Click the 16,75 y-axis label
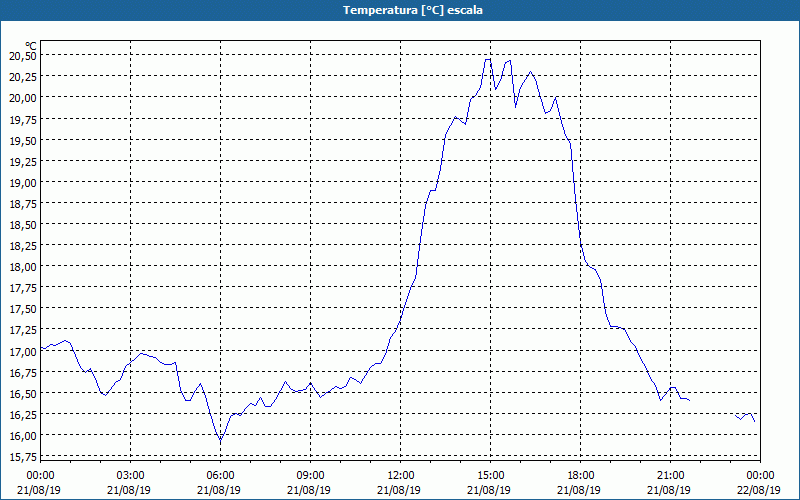800x500 pixels. [23, 373]
